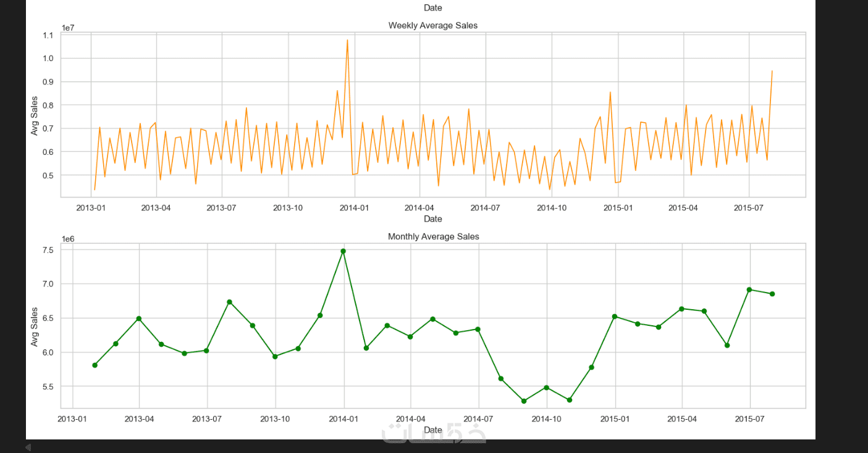This screenshot has height=453, width=868.
Task: Click the 2015-01 tick label on monthly chart
Action: (615, 419)
